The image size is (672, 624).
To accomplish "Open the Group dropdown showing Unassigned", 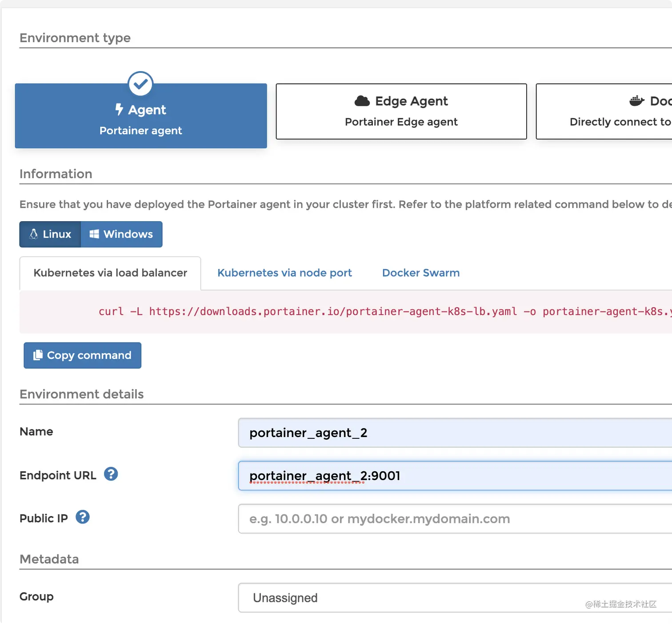I will (455, 598).
